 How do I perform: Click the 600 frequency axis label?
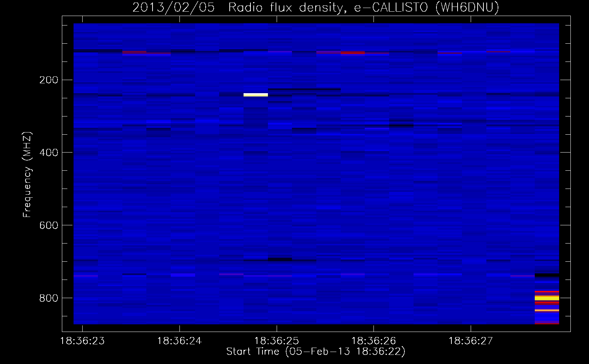coord(49,226)
